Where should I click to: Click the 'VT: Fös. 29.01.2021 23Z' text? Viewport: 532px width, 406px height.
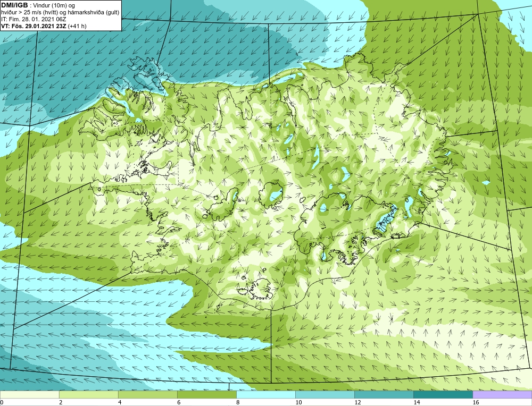(34, 26)
